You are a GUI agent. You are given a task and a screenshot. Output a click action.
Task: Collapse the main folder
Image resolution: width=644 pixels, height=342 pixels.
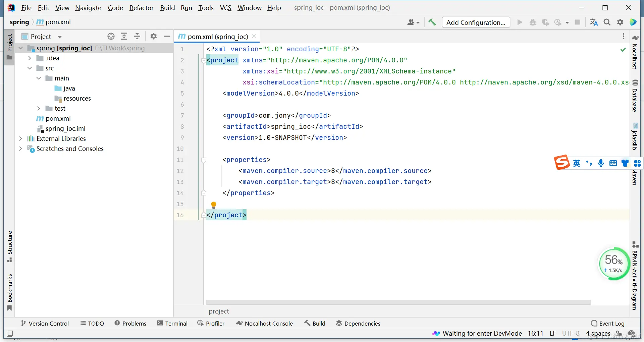coord(39,78)
